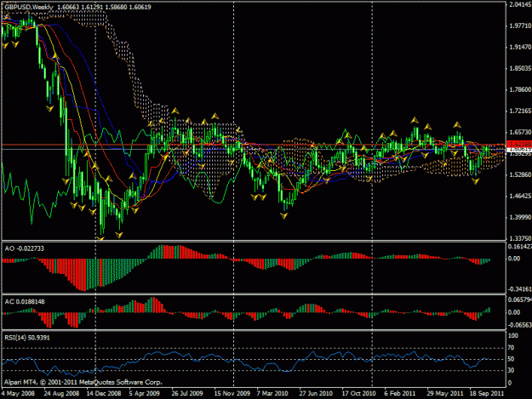Click the 4 May 2008 date label
The width and height of the screenshot is (532, 399).
(18, 393)
